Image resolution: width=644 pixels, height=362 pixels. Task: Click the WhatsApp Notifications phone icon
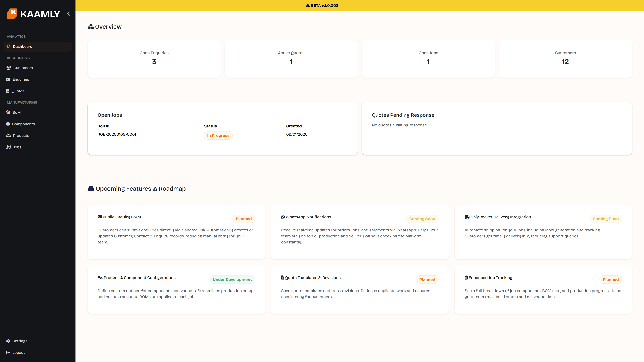283,217
